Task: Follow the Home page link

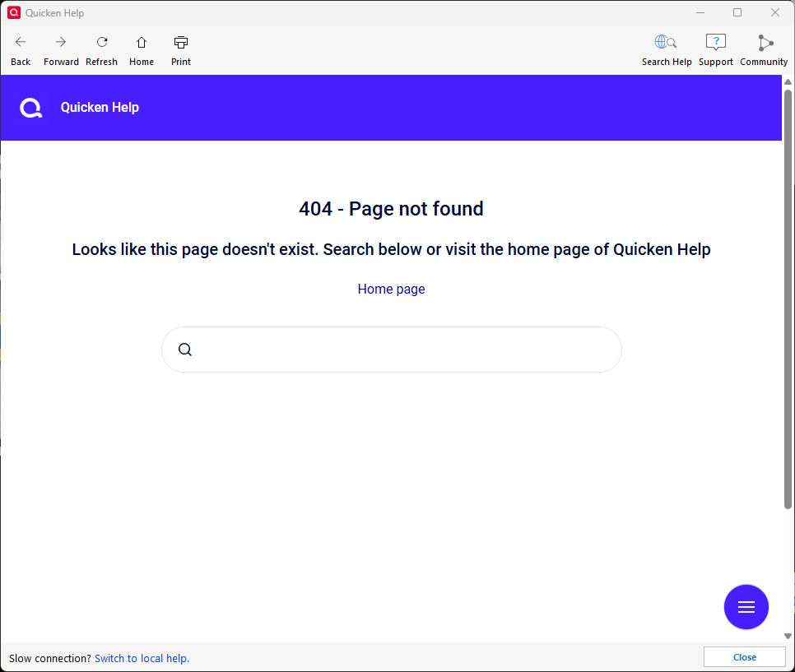Action: click(x=392, y=289)
